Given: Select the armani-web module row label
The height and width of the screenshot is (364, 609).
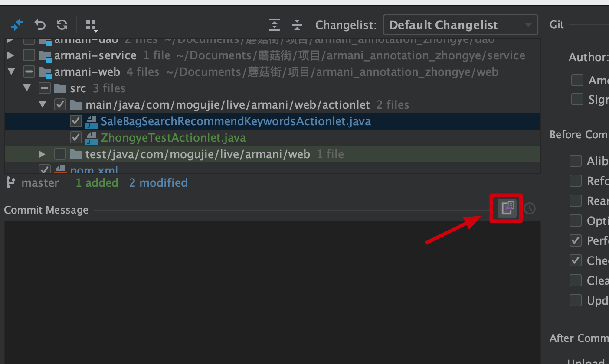Looking at the screenshot, I should pos(87,72).
